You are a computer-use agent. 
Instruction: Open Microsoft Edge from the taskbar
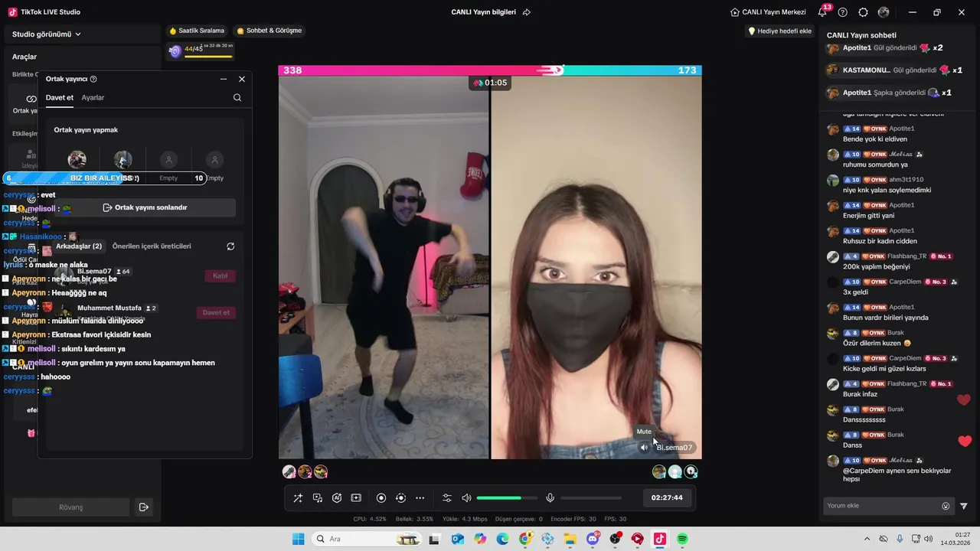coord(502,540)
